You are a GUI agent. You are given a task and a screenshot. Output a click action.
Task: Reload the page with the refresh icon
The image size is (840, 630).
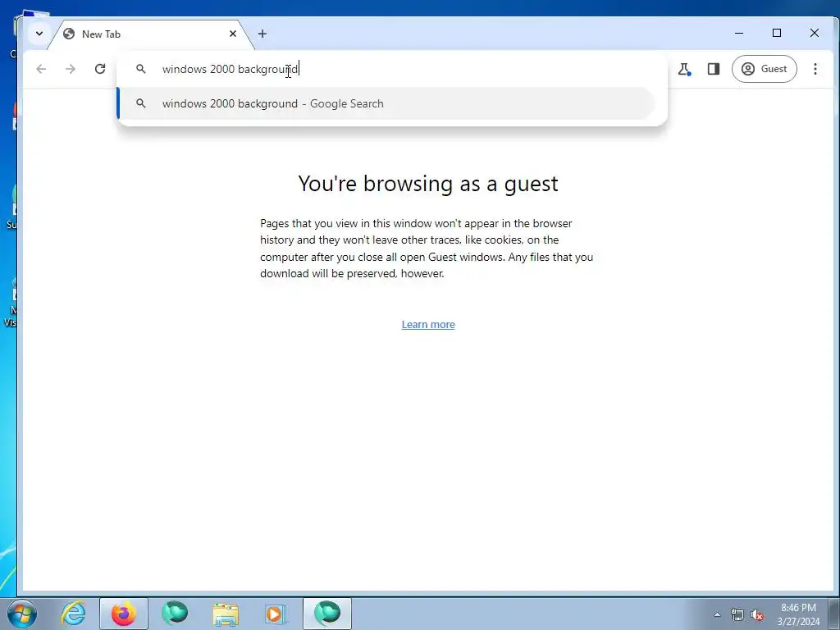pos(99,69)
